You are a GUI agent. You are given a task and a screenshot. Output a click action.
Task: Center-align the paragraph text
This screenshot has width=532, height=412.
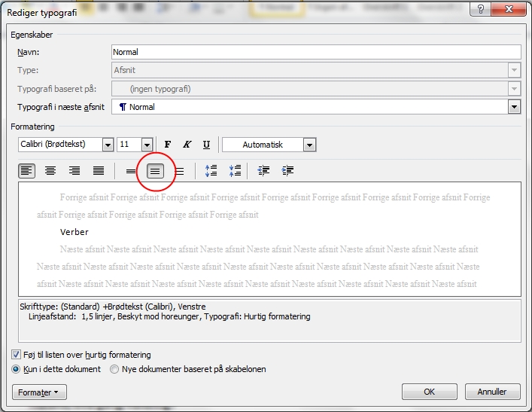click(50, 171)
